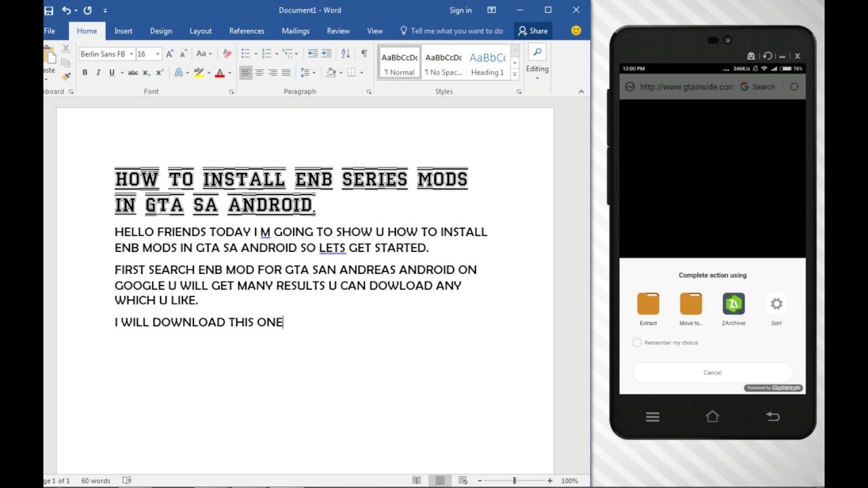The image size is (868, 488).
Task: Open Ribbon Display Options in the title bar
Action: pyautogui.click(x=492, y=10)
